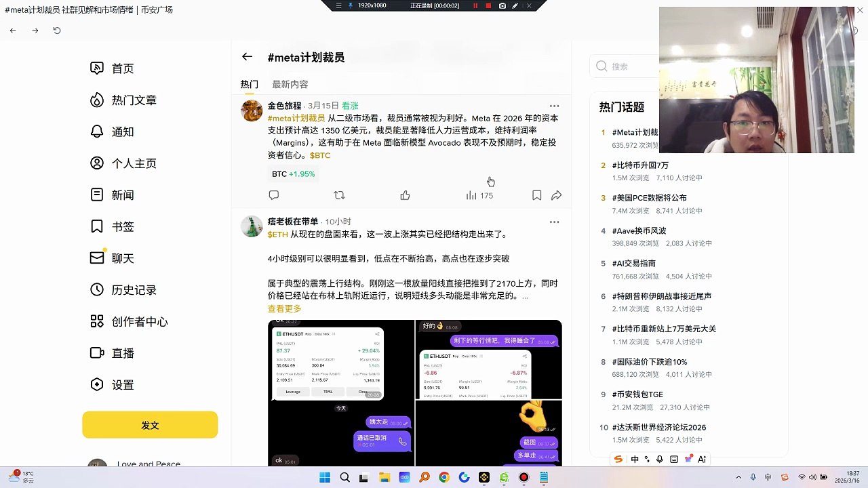Click the $BTC cashtag link

pyautogui.click(x=320, y=155)
